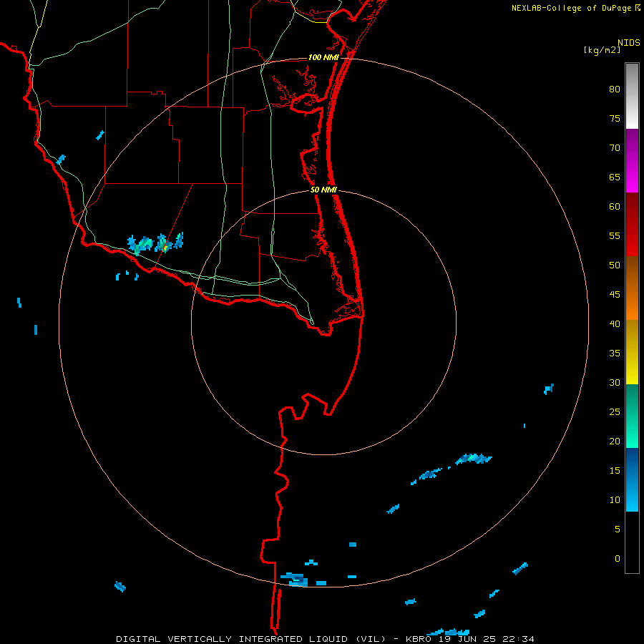Screen dimensions: 644x644
Task: Click the scale value 35
Action: pos(615,353)
